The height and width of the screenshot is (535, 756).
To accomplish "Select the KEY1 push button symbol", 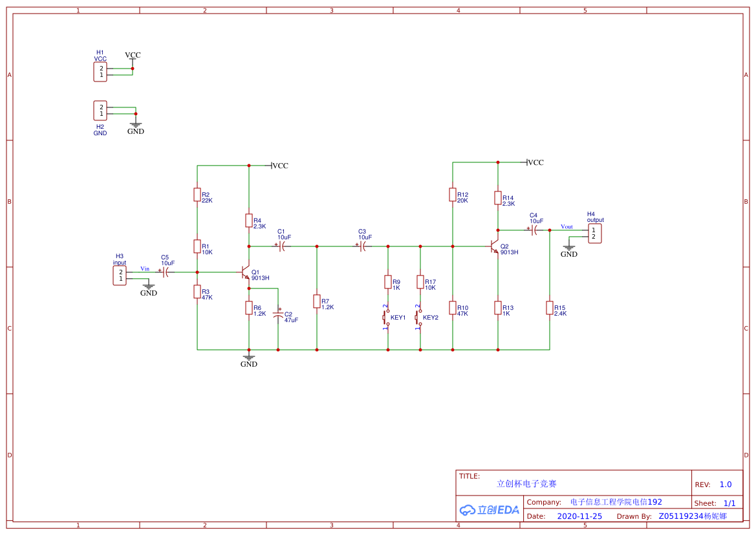I will 387,318.
